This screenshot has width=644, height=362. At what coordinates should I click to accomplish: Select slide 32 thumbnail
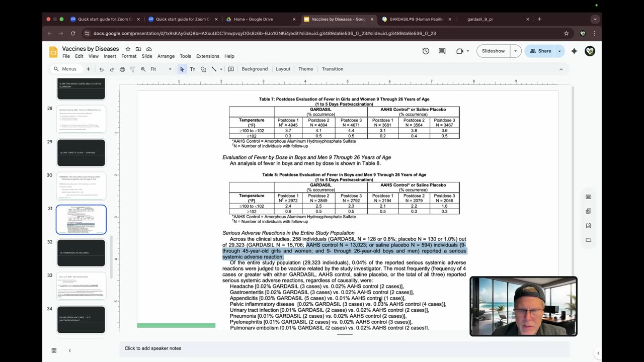click(81, 253)
